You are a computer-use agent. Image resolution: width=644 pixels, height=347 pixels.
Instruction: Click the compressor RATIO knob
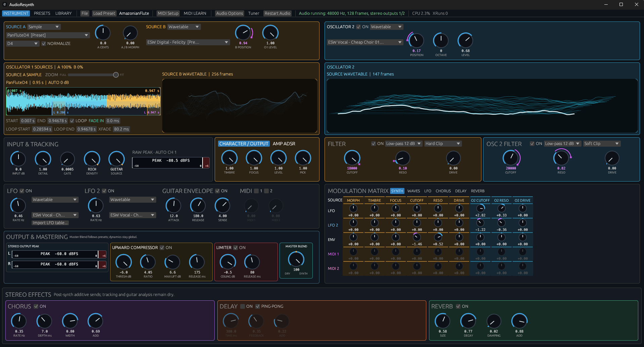tap(148, 262)
